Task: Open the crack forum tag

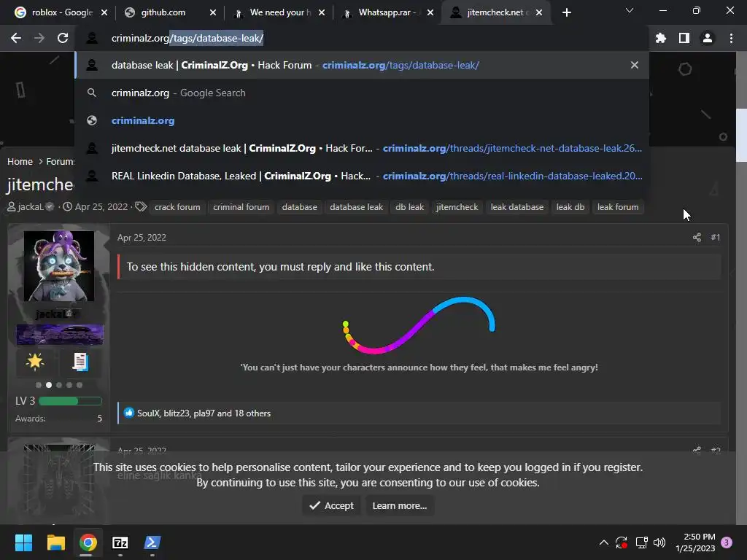Action: (177, 207)
